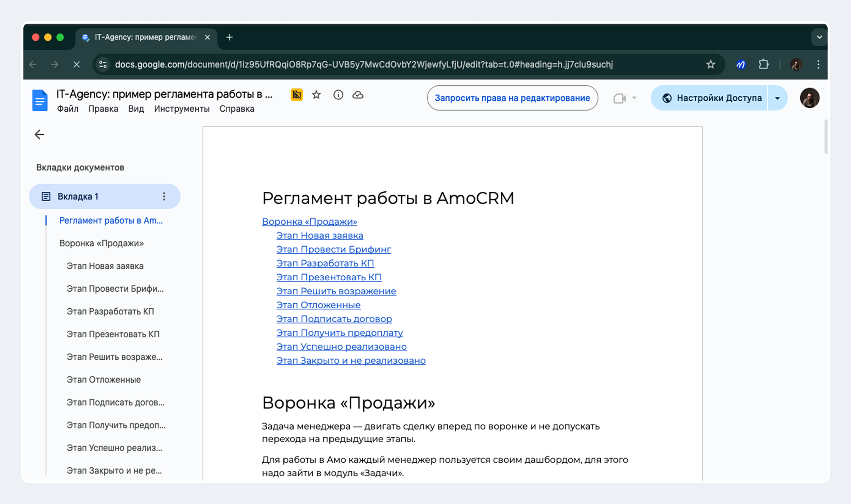The height and width of the screenshot is (504, 851).
Task: Open the meeting options dropdown arrow
Action: [x=634, y=98]
